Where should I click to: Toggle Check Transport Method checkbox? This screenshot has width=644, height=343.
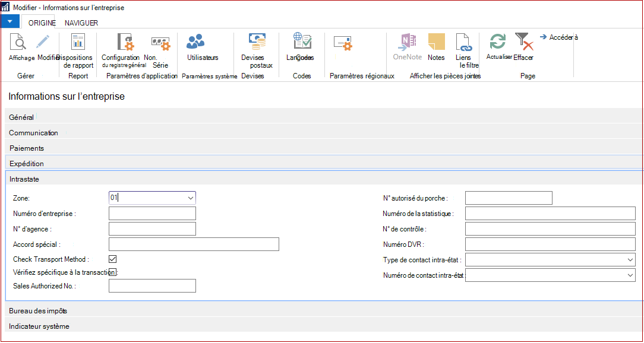(x=113, y=259)
